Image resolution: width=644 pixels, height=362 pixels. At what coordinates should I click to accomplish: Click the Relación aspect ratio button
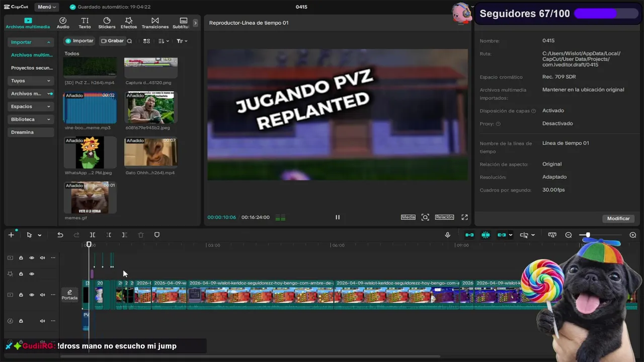(444, 217)
